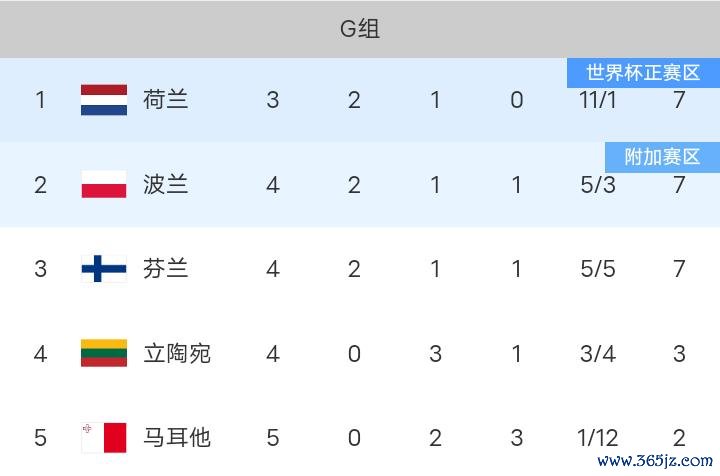Open the 立陶宛 team link

(x=177, y=353)
